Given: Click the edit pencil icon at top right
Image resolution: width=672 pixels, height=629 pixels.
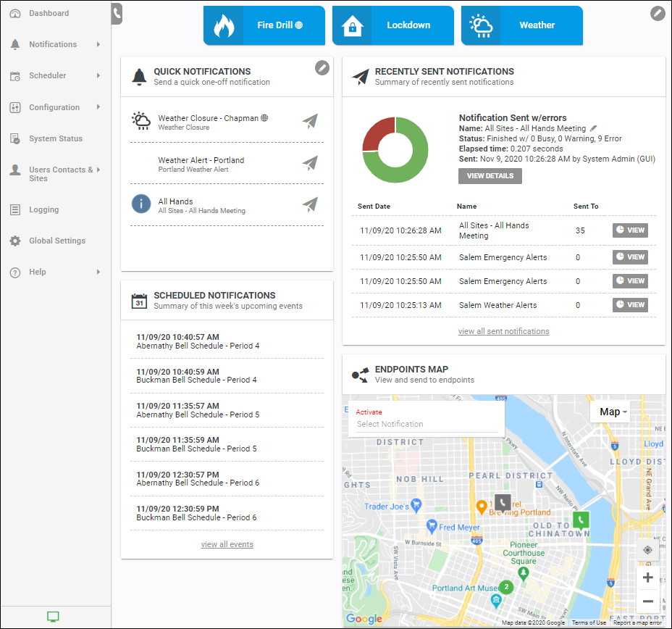Looking at the screenshot, I should coord(658,13).
